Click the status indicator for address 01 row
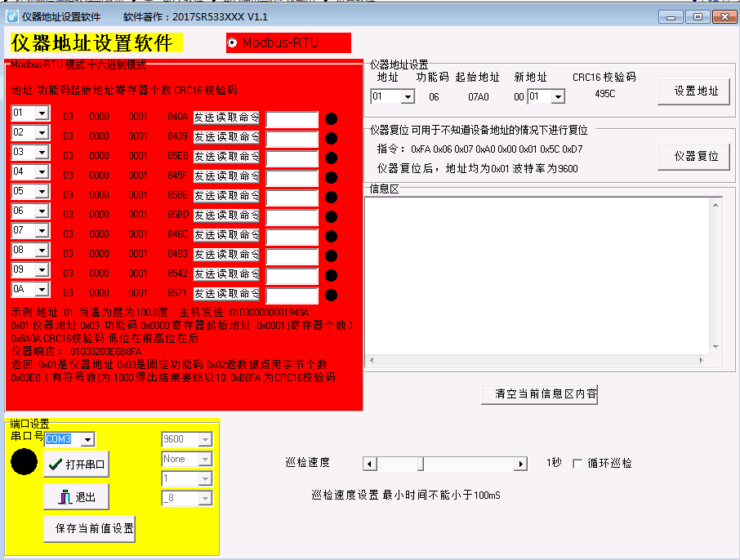Image resolution: width=740 pixels, height=560 pixels. click(331, 119)
